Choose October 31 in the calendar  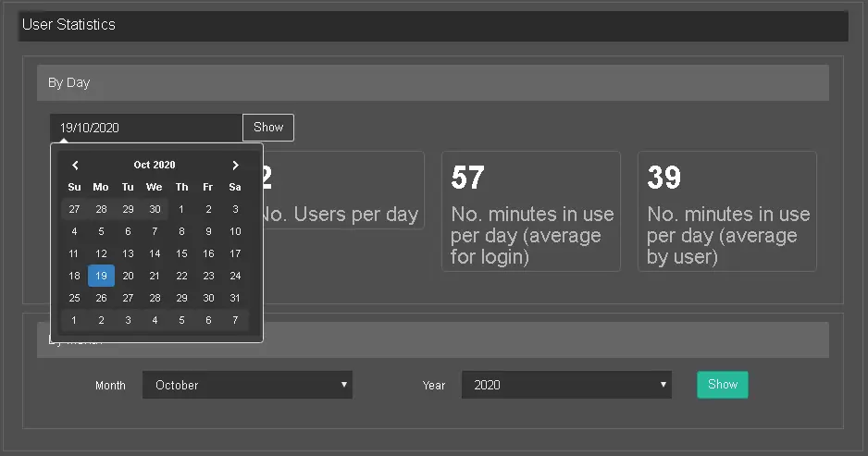click(235, 298)
